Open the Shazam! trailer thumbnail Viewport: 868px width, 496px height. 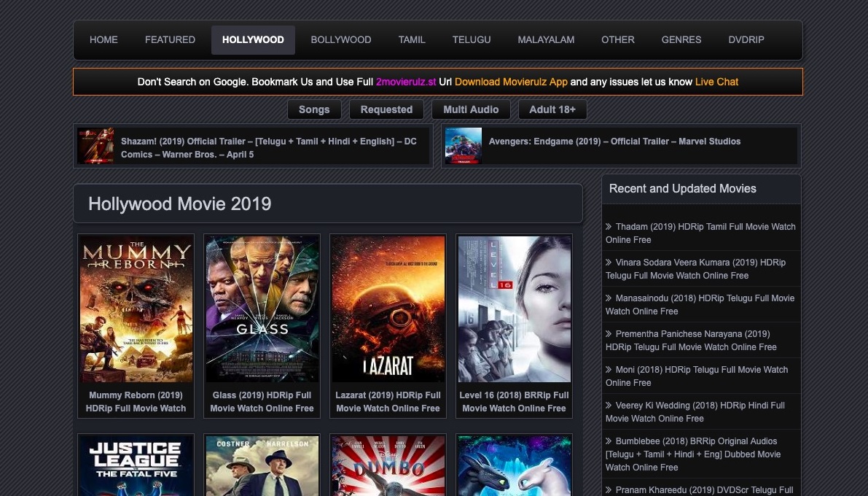pos(95,146)
